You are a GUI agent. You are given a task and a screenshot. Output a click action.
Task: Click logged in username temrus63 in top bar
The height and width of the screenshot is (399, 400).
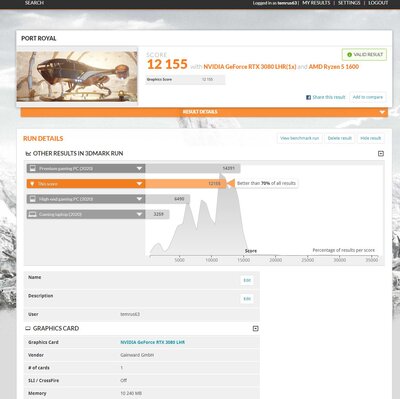pos(286,3)
